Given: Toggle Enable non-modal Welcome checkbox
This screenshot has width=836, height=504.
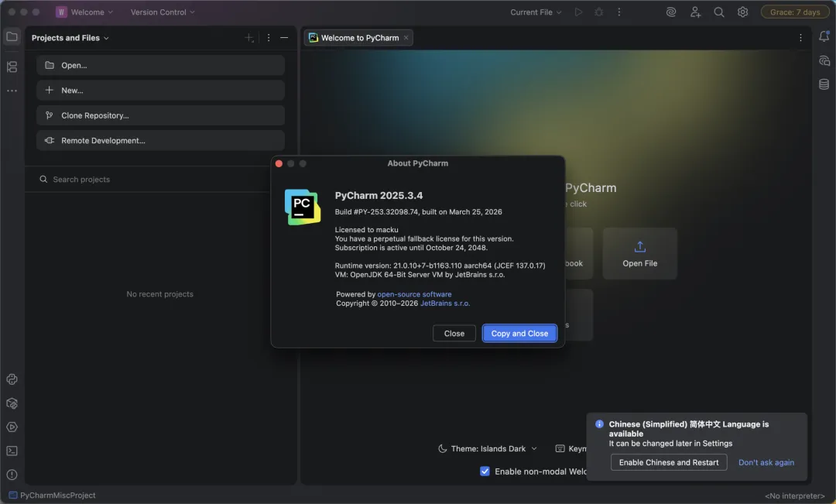Looking at the screenshot, I should point(485,471).
